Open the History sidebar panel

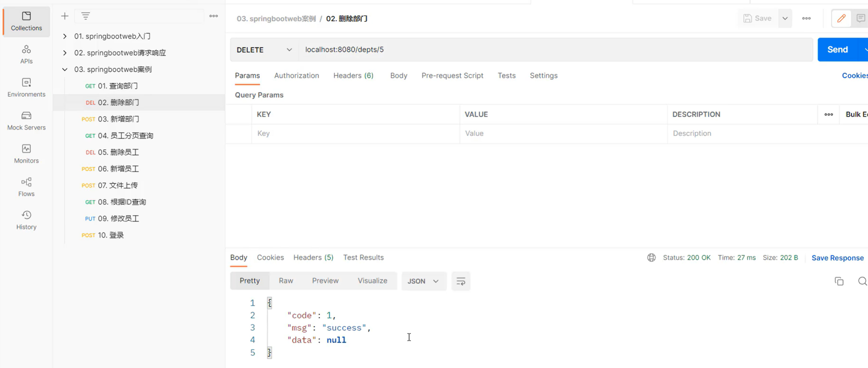[26, 220]
